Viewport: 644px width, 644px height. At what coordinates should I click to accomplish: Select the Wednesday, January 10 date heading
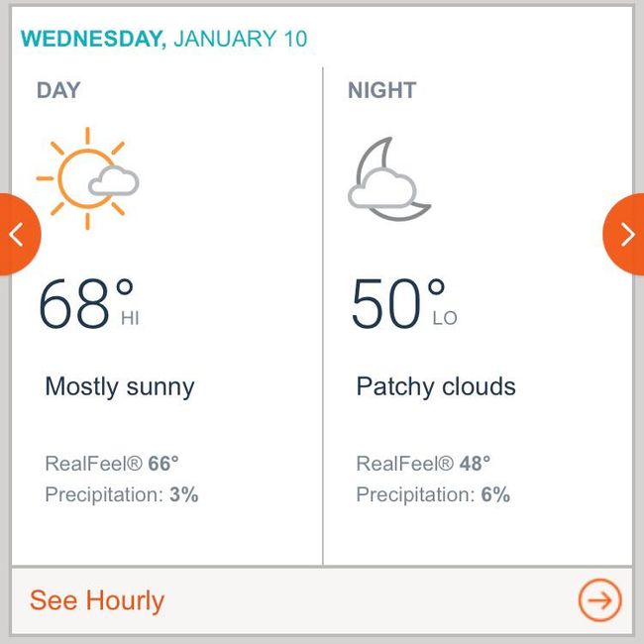click(x=164, y=40)
